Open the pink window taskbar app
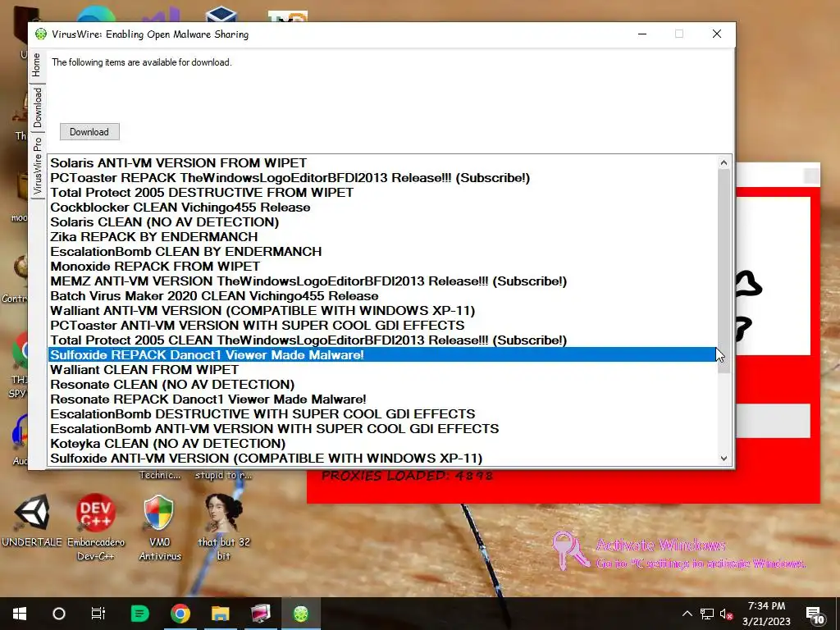 [261, 614]
